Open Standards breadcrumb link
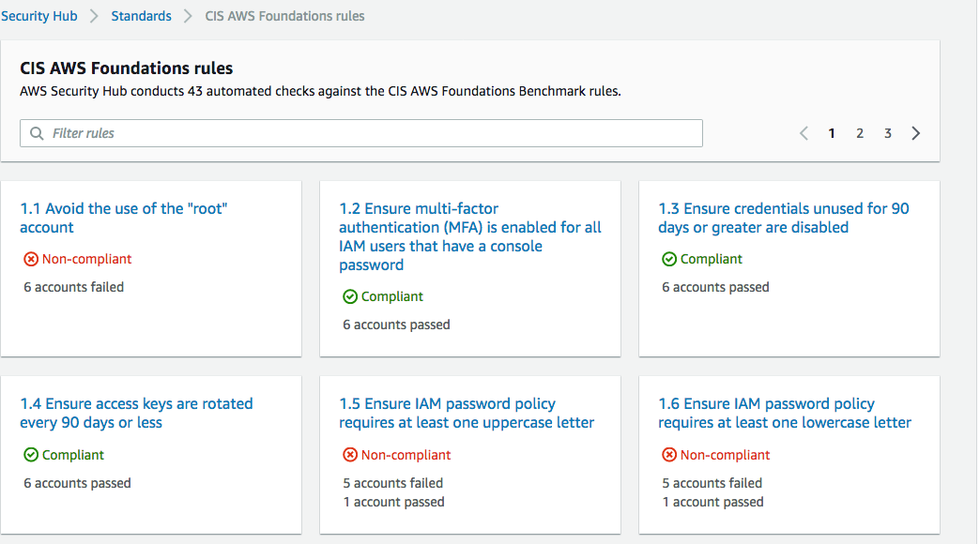The width and height of the screenshot is (980, 544). 141,16
